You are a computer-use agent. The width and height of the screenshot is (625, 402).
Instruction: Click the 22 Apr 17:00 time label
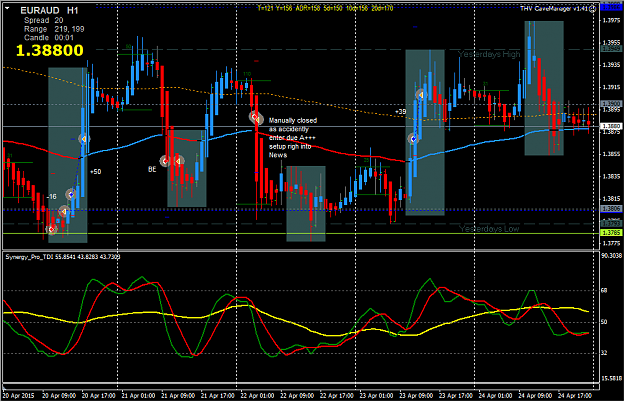336,396
